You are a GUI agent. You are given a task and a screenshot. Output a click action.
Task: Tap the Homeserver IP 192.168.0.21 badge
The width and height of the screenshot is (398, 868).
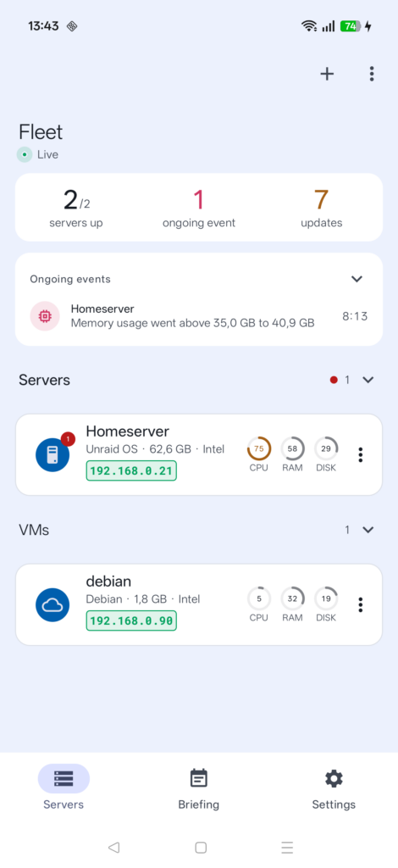131,471
